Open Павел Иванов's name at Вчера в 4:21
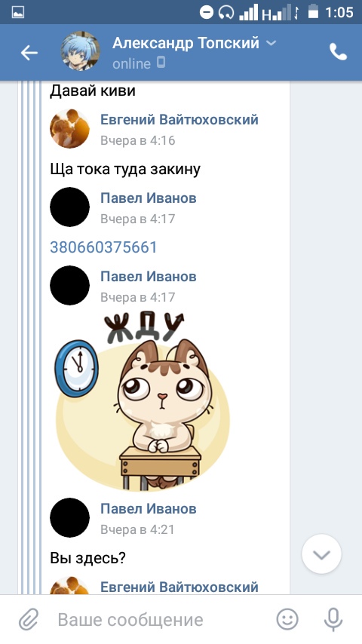 [x=149, y=508]
